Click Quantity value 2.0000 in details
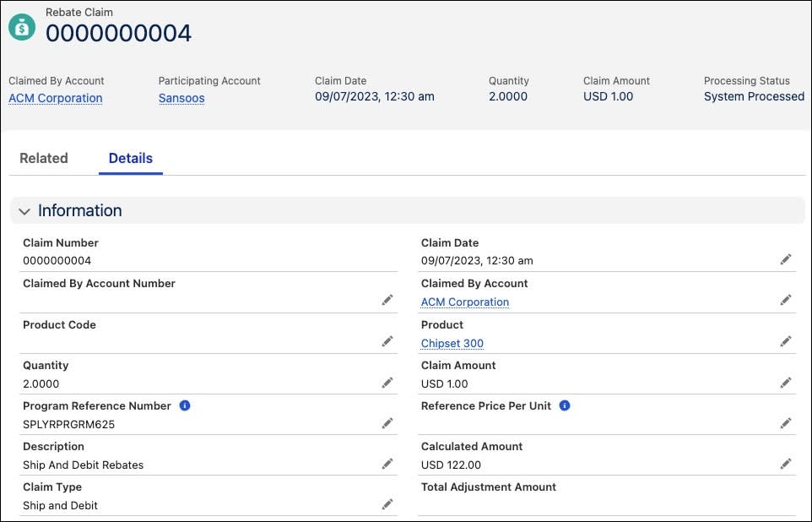 click(x=41, y=384)
